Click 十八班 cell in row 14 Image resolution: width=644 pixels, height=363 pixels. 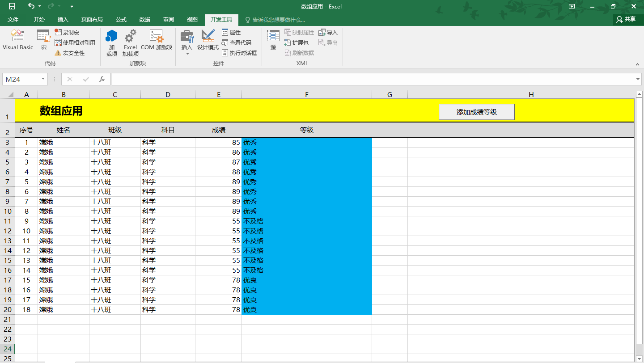pyautogui.click(x=115, y=251)
